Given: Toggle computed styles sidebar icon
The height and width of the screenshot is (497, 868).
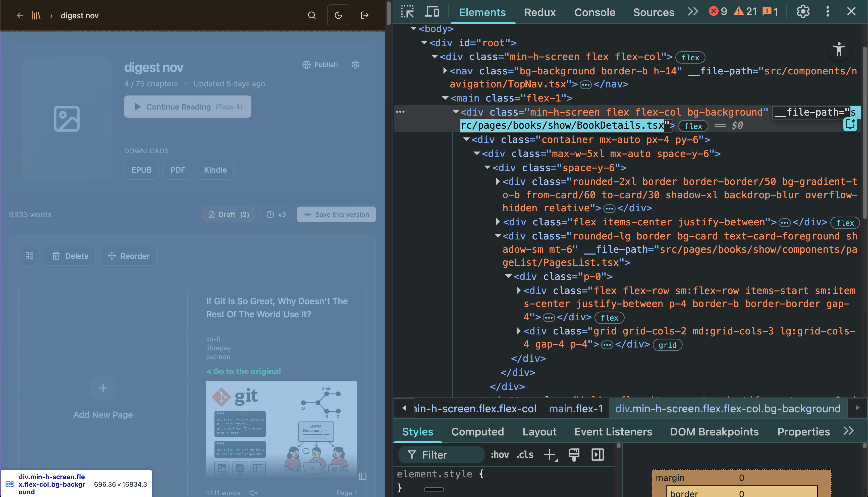Looking at the screenshot, I should coord(598,455).
